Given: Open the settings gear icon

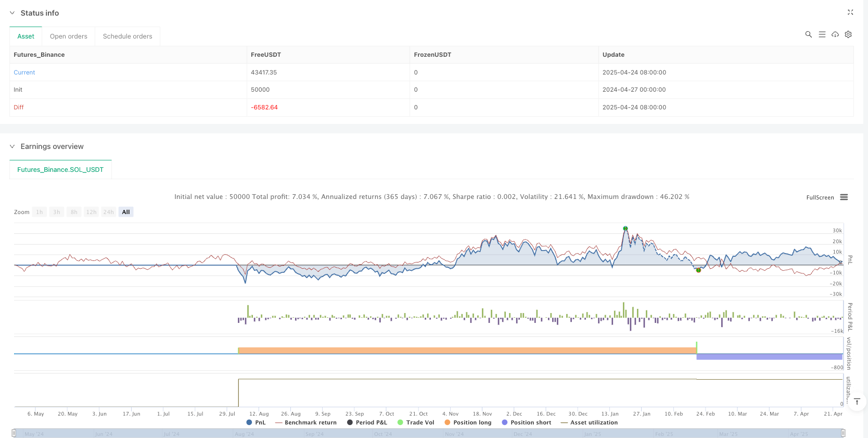Looking at the screenshot, I should (x=848, y=34).
